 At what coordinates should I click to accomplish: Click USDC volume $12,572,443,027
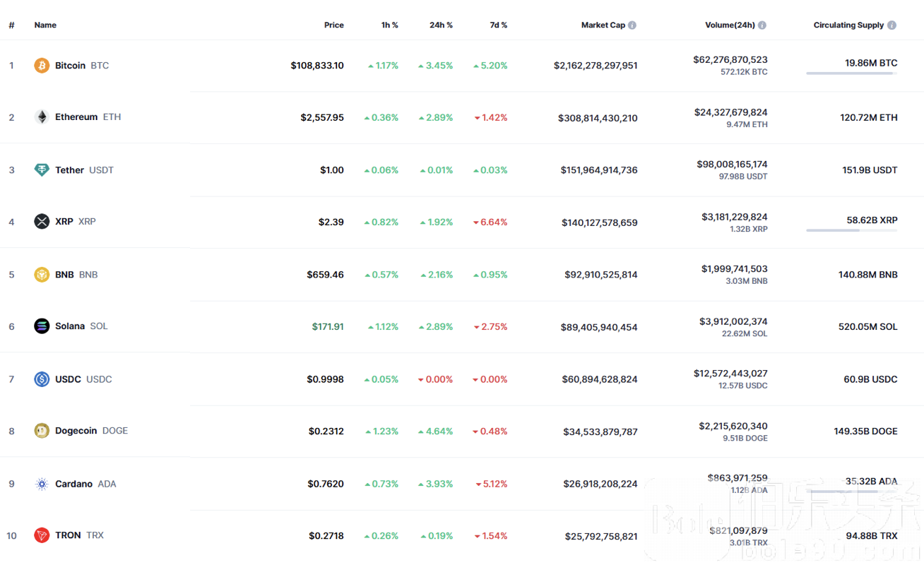click(x=730, y=374)
